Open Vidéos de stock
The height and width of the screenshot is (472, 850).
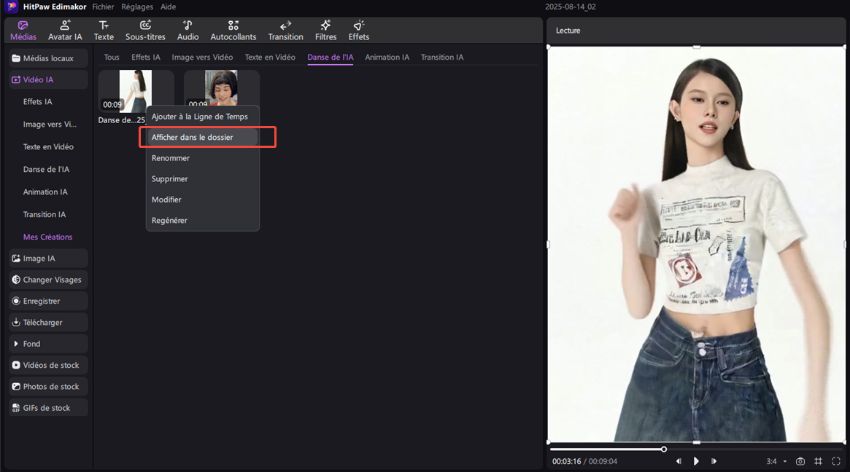click(x=48, y=365)
